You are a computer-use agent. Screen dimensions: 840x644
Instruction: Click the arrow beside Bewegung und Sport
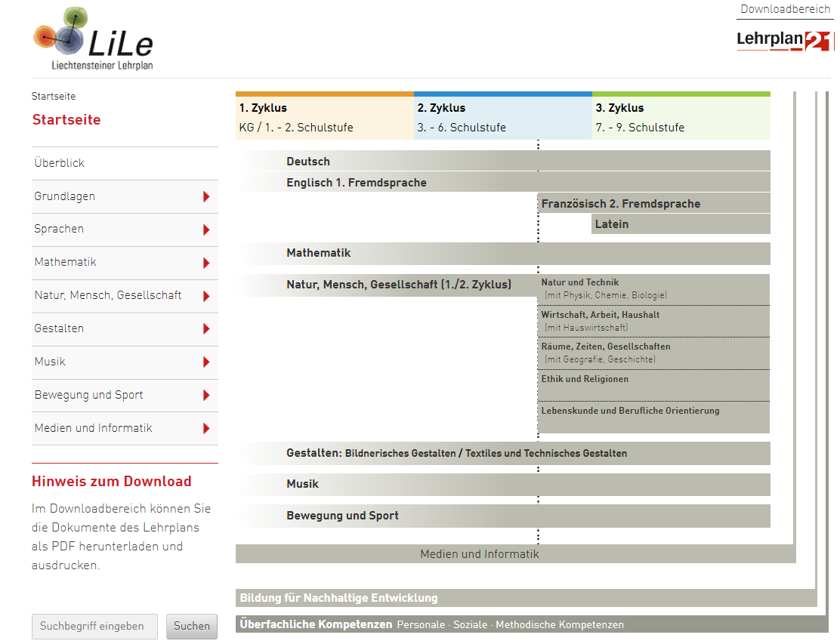coord(206,396)
